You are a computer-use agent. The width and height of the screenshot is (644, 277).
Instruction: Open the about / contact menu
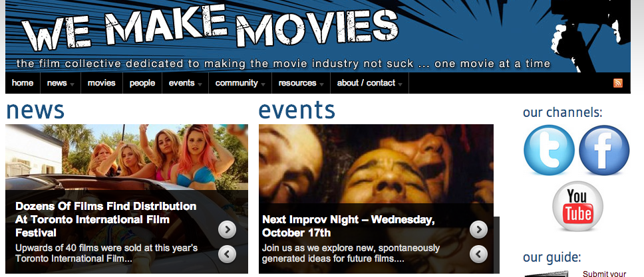370,83
